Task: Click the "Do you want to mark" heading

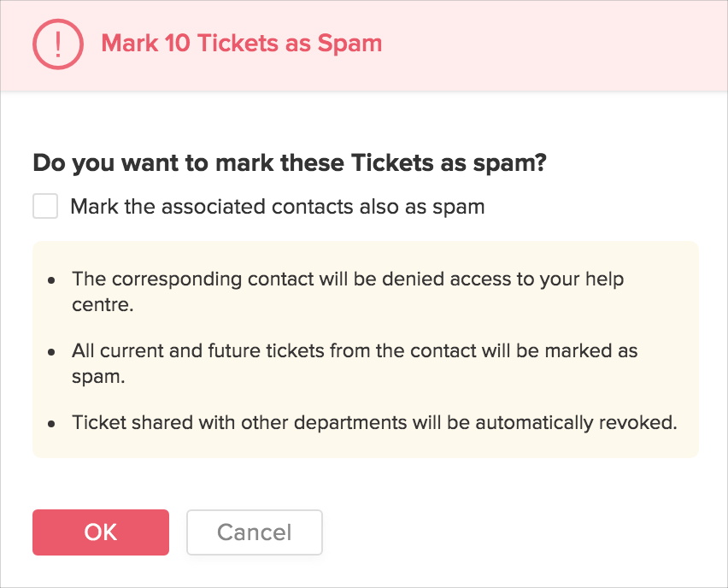Action: click(289, 163)
